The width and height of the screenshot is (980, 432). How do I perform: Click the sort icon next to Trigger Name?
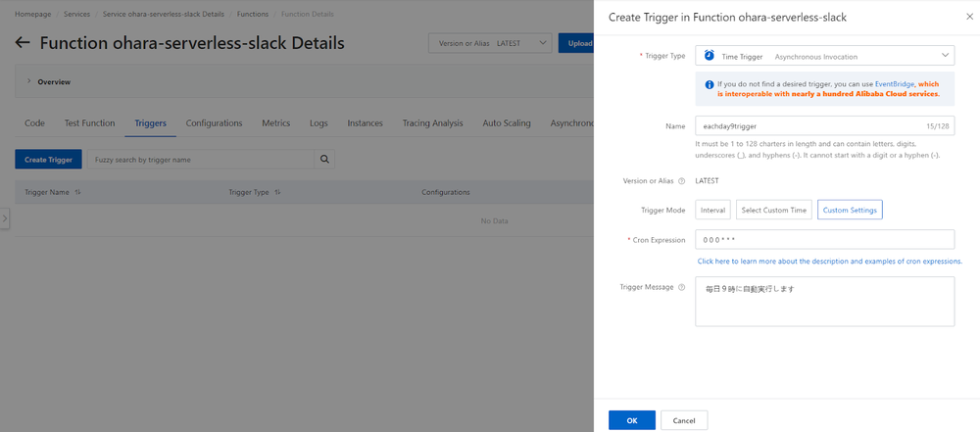[x=77, y=192]
